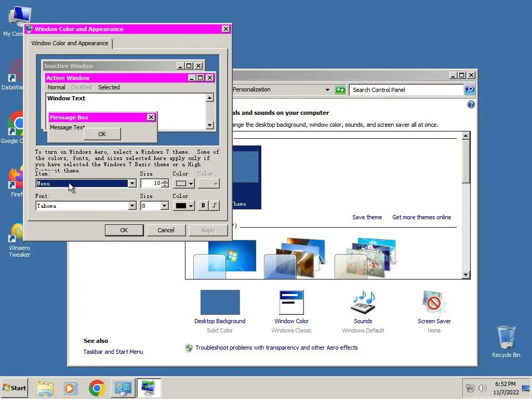Open the Desktop Background icon

(220, 302)
